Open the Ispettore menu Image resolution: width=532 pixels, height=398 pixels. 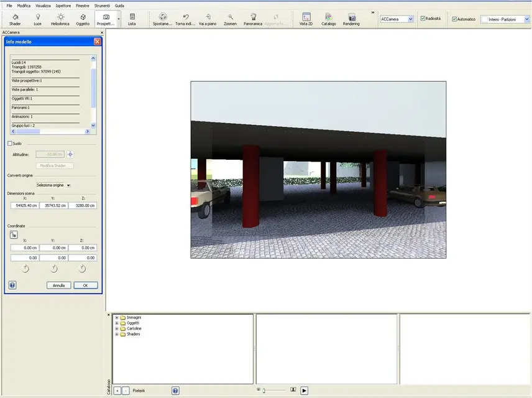63,6
